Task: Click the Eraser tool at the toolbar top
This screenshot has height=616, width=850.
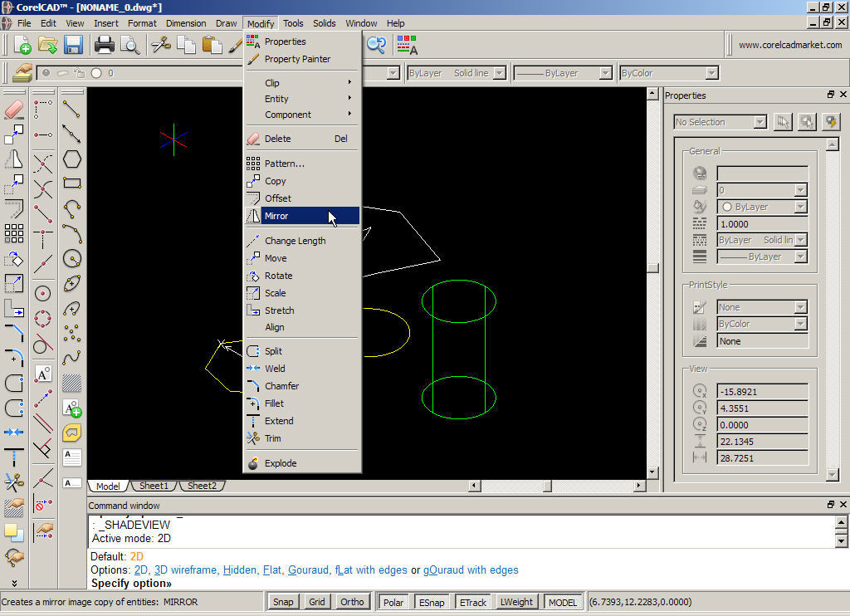Action: coord(12,109)
